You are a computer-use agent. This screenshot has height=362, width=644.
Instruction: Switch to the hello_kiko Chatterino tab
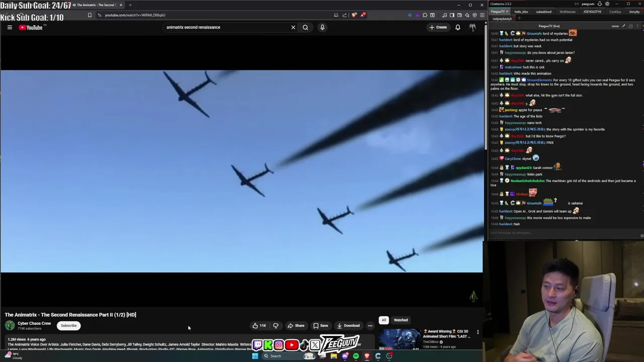click(521, 12)
